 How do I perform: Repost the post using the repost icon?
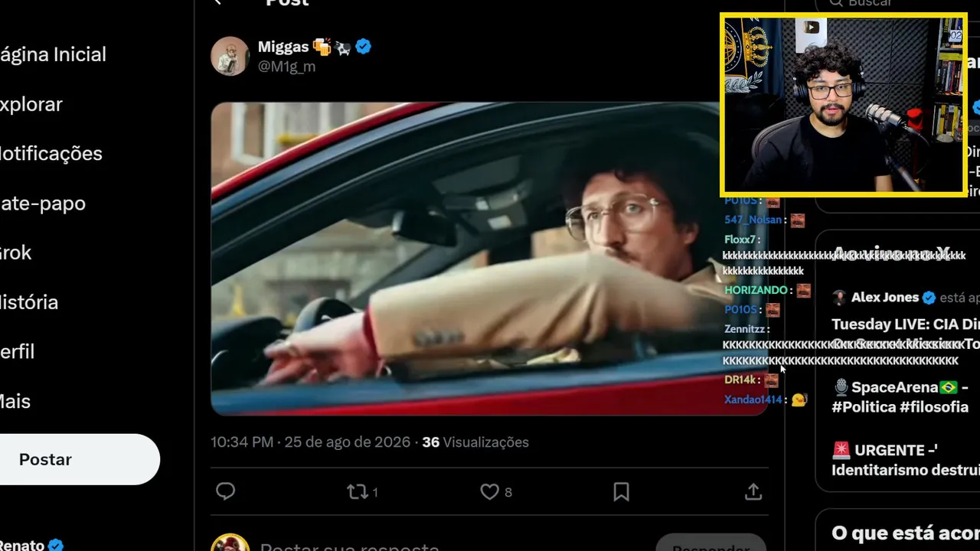[x=358, y=491]
